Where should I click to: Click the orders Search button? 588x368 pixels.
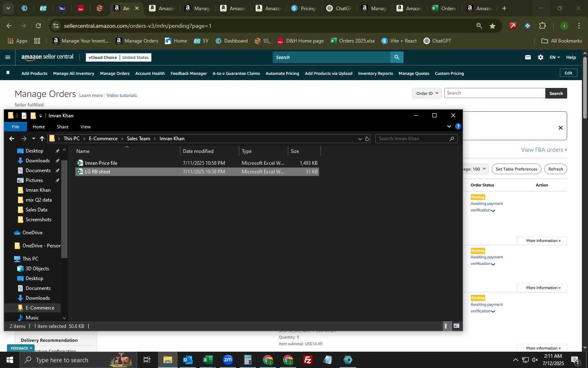click(556, 93)
